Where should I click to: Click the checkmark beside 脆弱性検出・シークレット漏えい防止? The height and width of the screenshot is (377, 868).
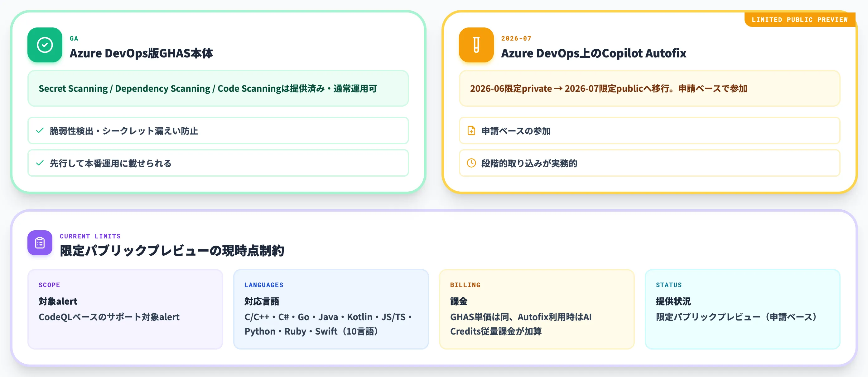tap(40, 130)
